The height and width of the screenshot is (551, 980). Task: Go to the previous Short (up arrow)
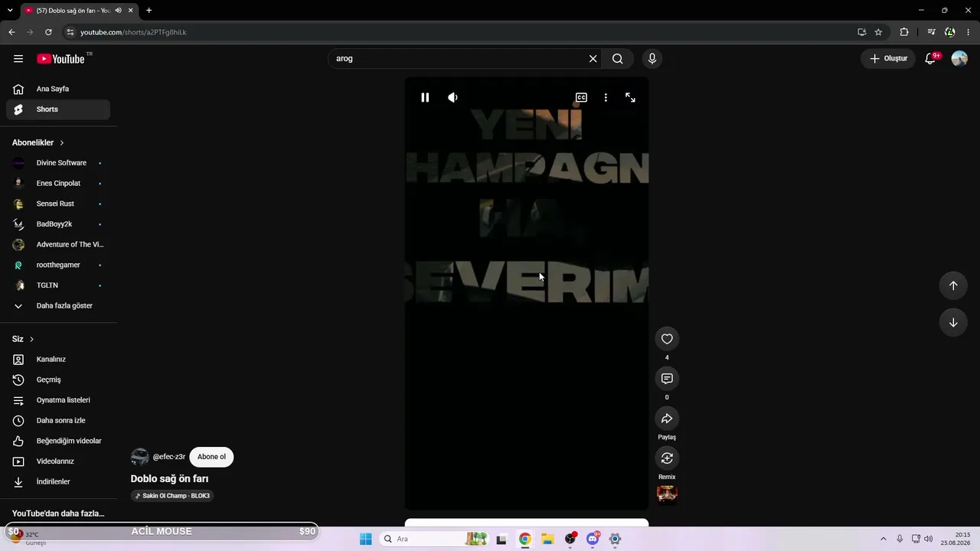(953, 285)
